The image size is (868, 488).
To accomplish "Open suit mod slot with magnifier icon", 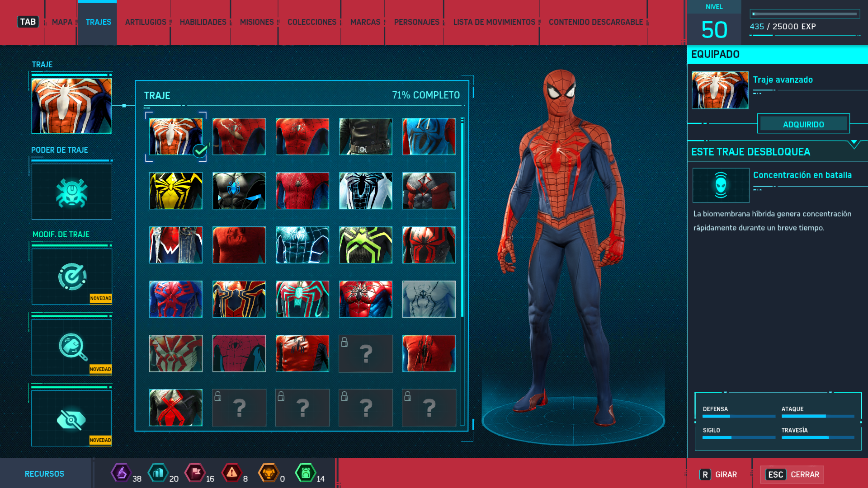I will 71,347.
